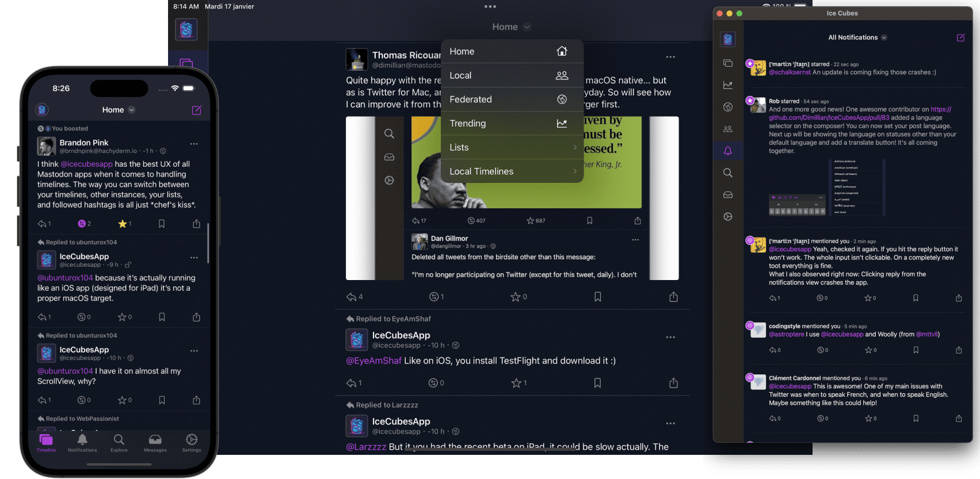The width and height of the screenshot is (980, 479).
Task: Open the language selector screenshot thumbnail
Action: point(827,187)
